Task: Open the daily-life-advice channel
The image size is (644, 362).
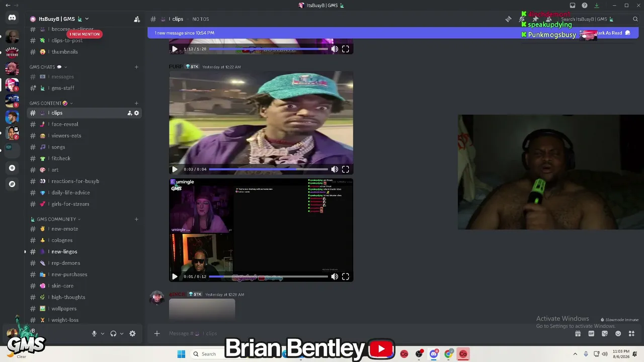Action: pos(84,193)
